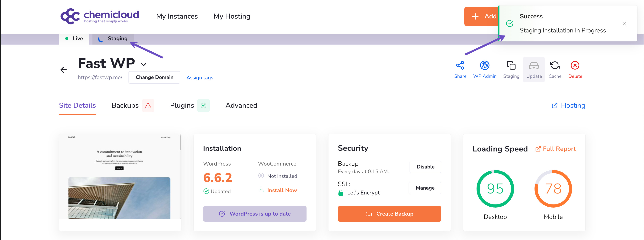Image resolution: width=644 pixels, height=240 pixels.
Task: Click the Staging copy icon
Action: point(511,65)
